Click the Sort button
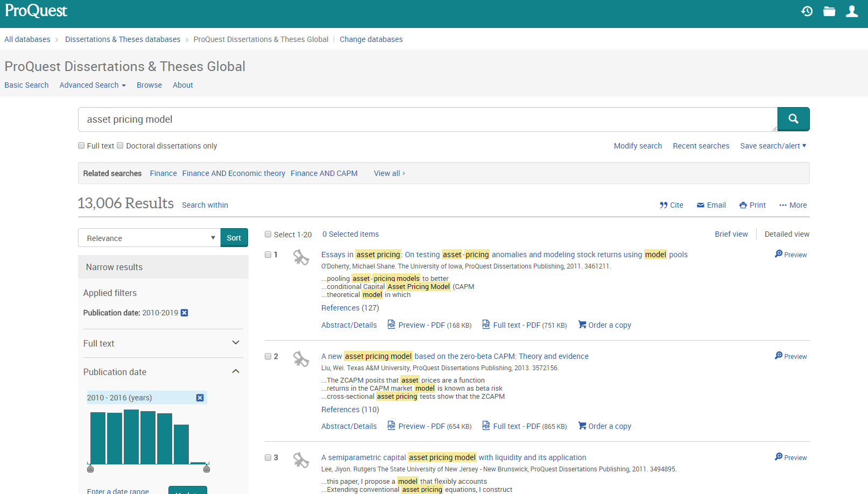The image size is (868, 494). pos(234,238)
